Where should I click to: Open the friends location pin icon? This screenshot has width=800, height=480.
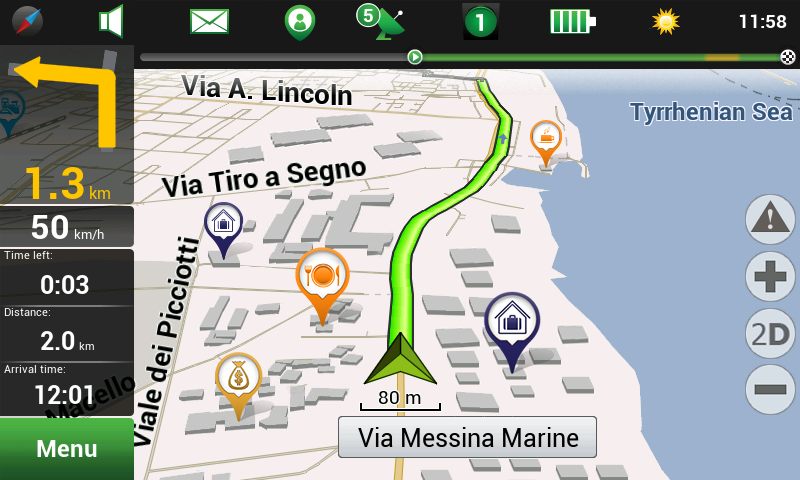point(299,22)
